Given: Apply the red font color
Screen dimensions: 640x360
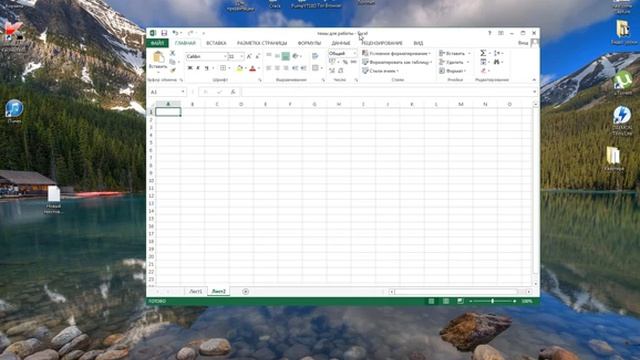Looking at the screenshot, I should (x=253, y=68).
